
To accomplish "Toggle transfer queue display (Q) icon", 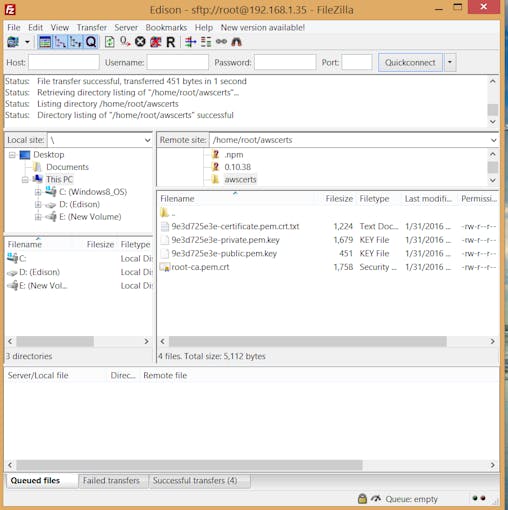I will pyautogui.click(x=91, y=42).
